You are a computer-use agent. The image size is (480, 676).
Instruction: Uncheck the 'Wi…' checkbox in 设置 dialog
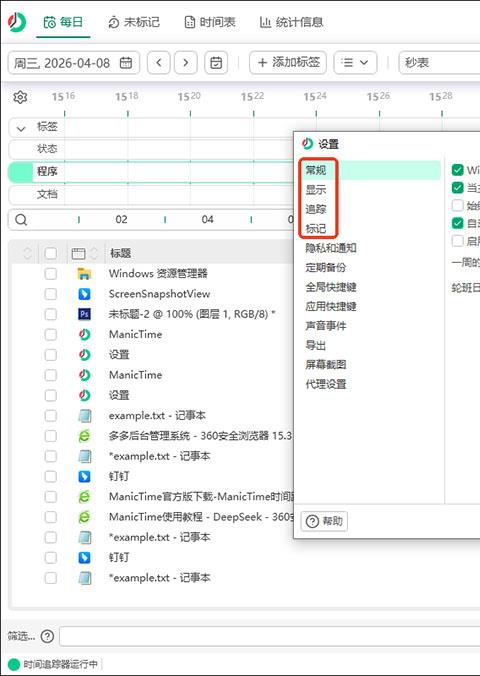coord(458,170)
